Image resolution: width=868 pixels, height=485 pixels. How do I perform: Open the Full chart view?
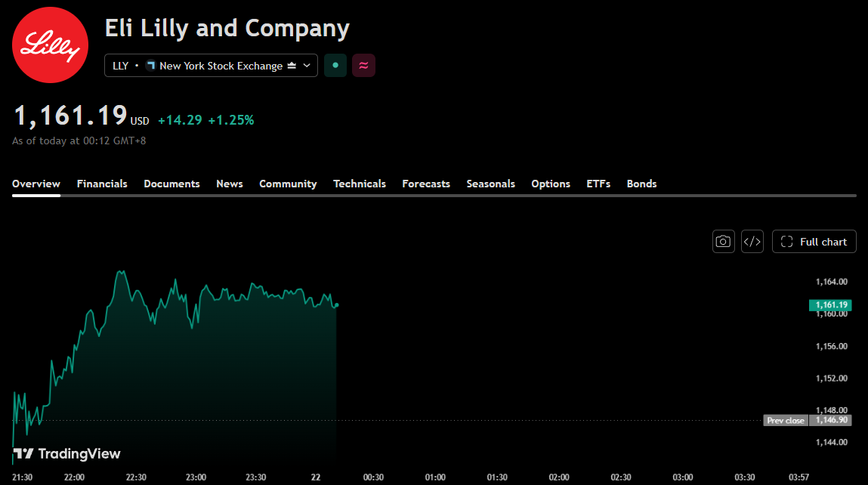click(814, 242)
